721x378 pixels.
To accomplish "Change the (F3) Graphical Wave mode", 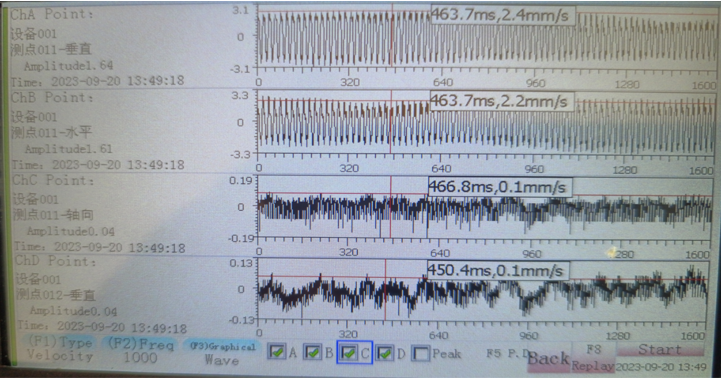I will pos(223,353).
